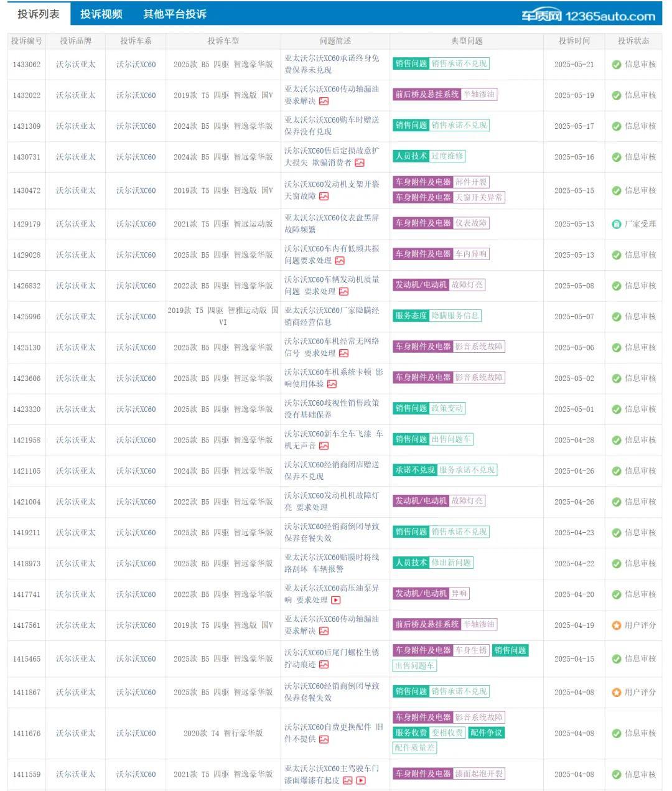
Task: Select the 服务承诺不兑现 tag
Action: [x=467, y=470]
